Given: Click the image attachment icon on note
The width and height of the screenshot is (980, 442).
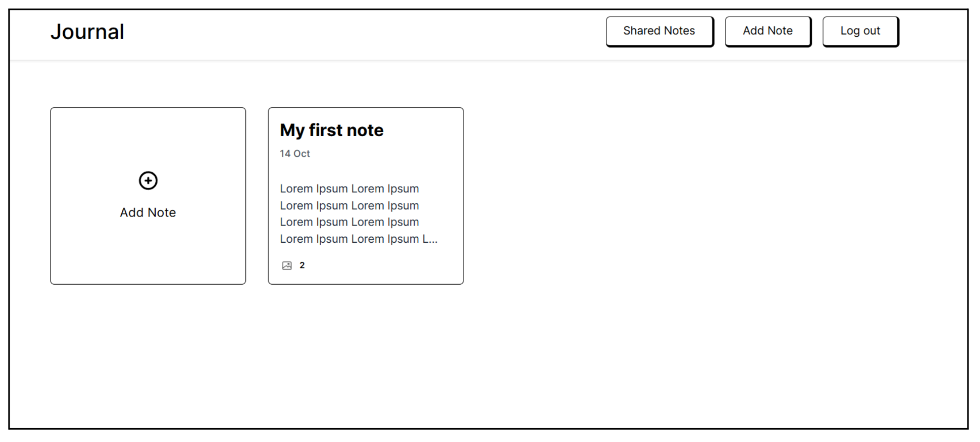Looking at the screenshot, I should tap(287, 265).
